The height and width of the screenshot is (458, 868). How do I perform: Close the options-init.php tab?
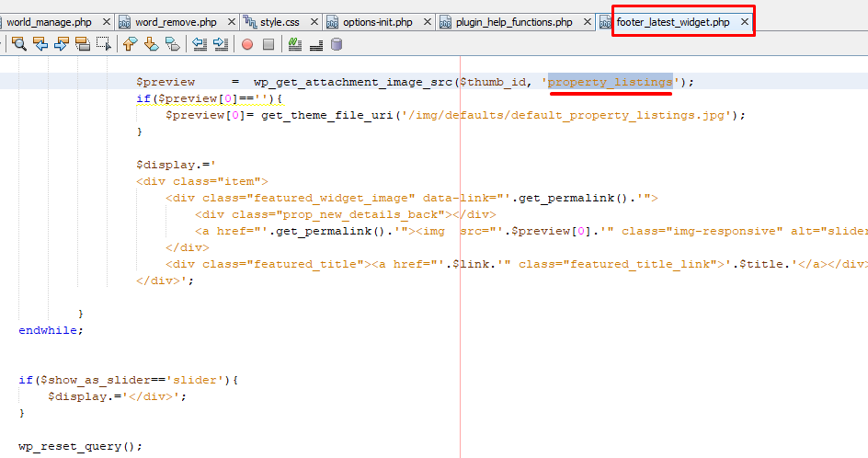(428, 22)
